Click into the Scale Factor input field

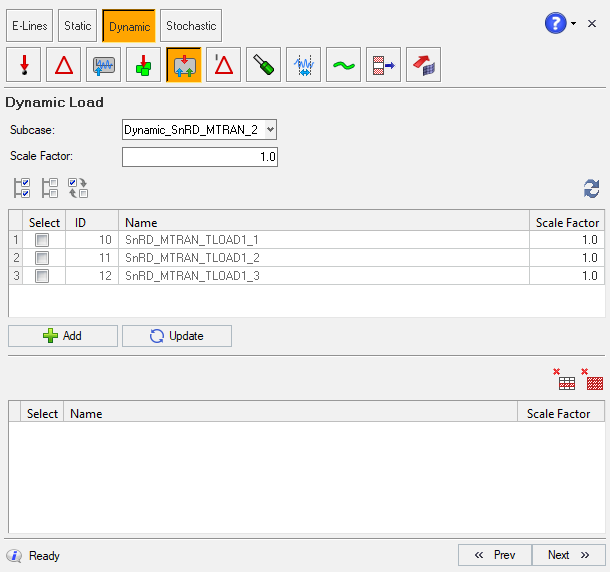click(x=199, y=156)
